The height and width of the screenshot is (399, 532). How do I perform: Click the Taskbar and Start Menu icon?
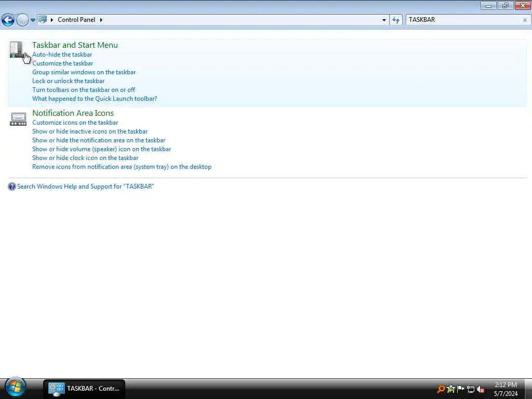pos(16,49)
